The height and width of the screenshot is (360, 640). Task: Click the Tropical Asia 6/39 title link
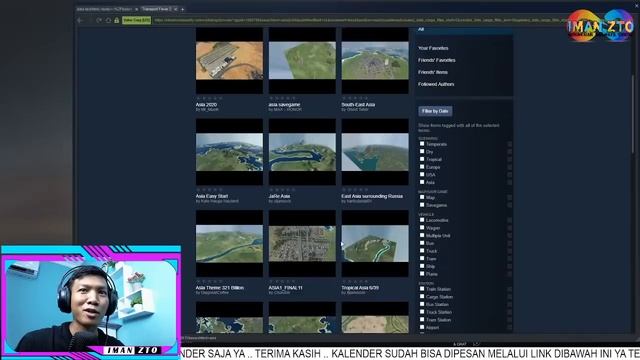[x=360, y=288]
